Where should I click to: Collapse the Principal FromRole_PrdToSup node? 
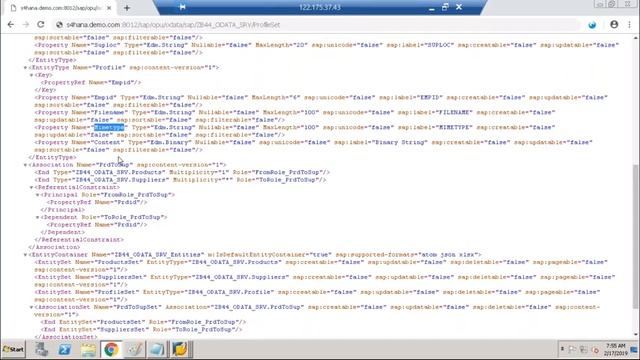pos(38,195)
